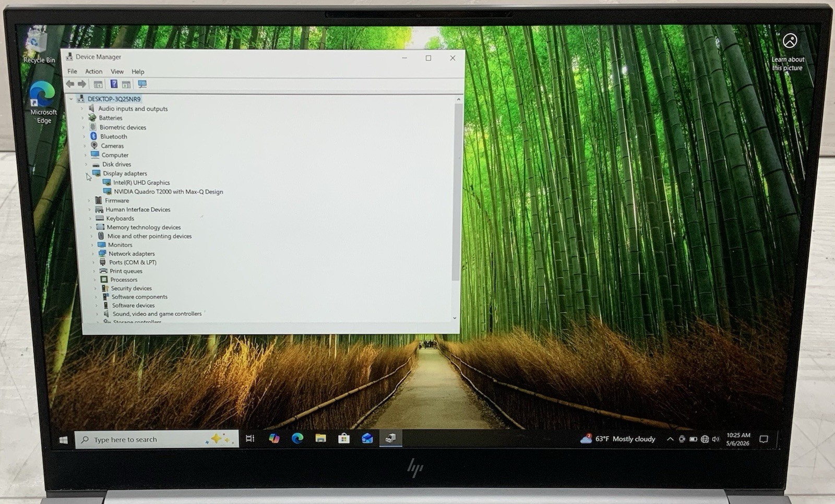Click the Bluetooth icon in the device tree

point(93,136)
